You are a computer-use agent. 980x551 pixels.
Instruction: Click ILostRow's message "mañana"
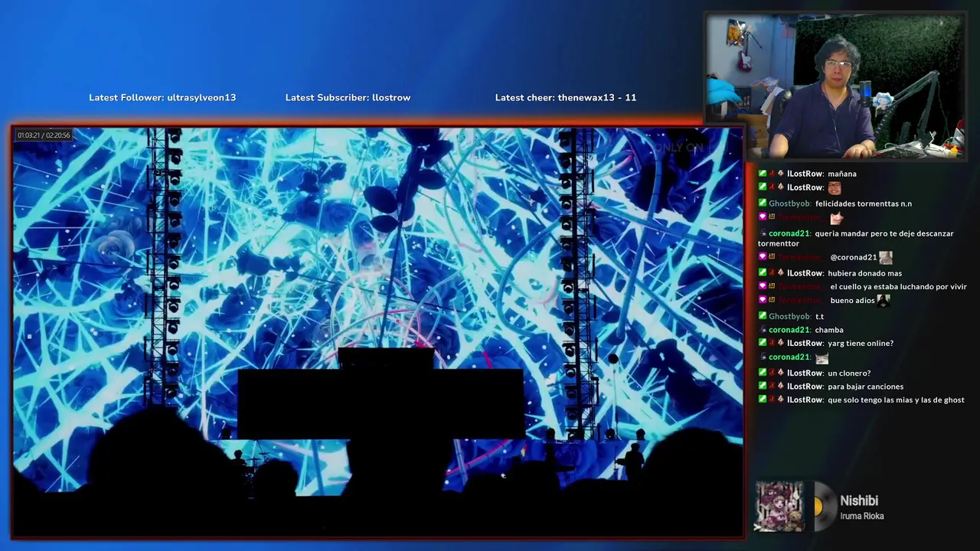(842, 174)
